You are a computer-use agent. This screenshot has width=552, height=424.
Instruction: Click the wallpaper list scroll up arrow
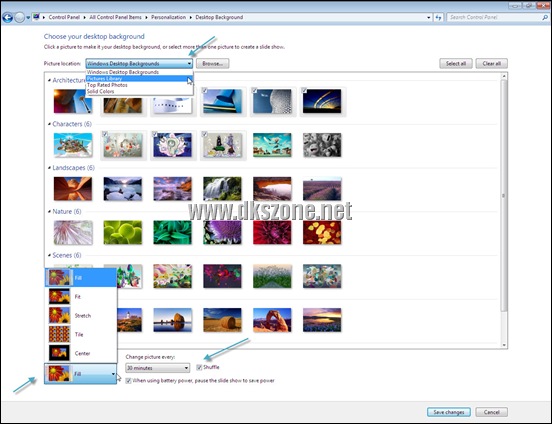[504, 76]
